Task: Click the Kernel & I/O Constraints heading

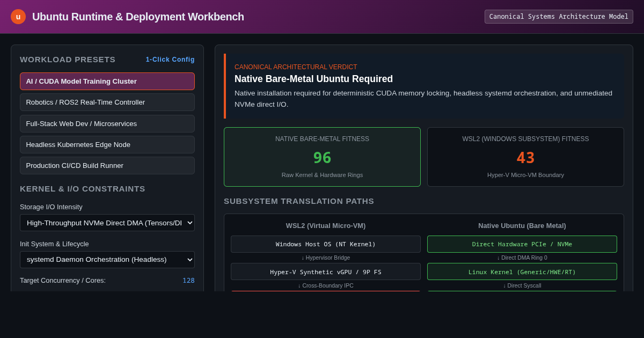Action: 83,189
